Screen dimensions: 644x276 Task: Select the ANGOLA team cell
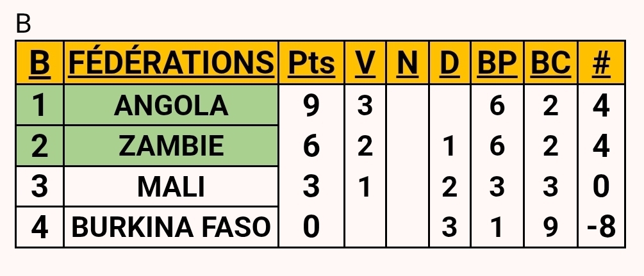point(170,106)
